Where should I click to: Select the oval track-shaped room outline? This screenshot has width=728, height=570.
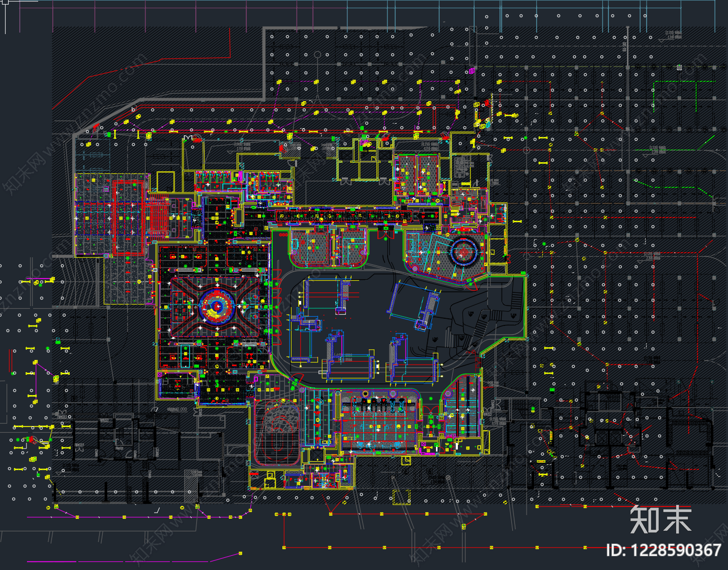pos(277,432)
